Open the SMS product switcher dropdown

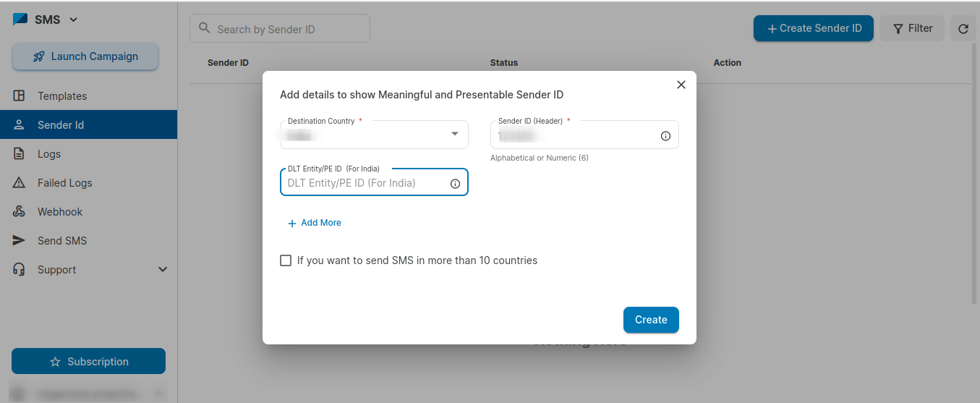coord(73,20)
